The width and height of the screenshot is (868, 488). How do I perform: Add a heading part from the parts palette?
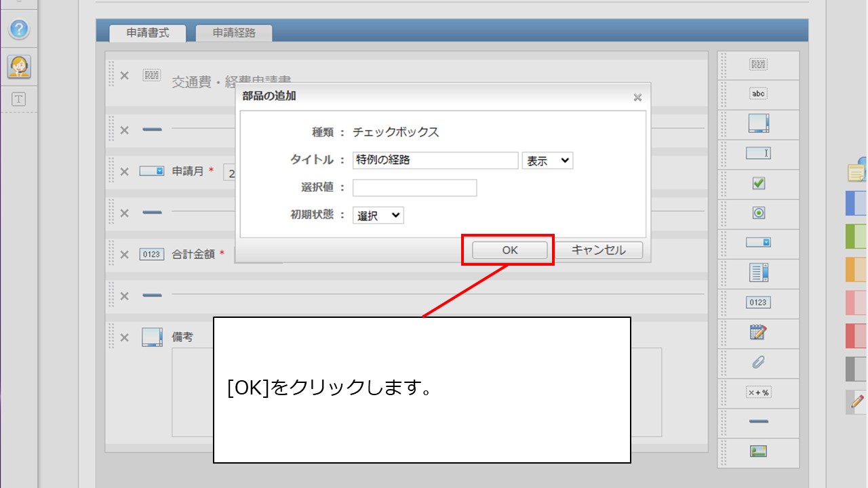click(x=758, y=64)
